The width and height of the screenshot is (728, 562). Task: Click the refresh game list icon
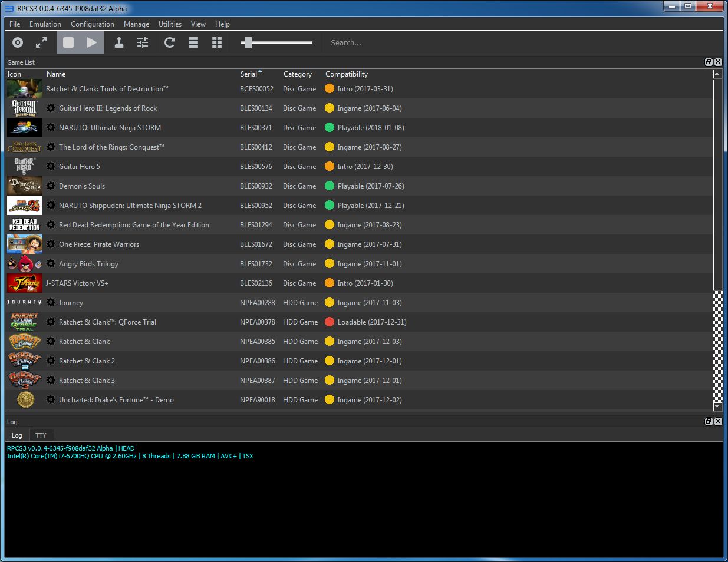(170, 42)
